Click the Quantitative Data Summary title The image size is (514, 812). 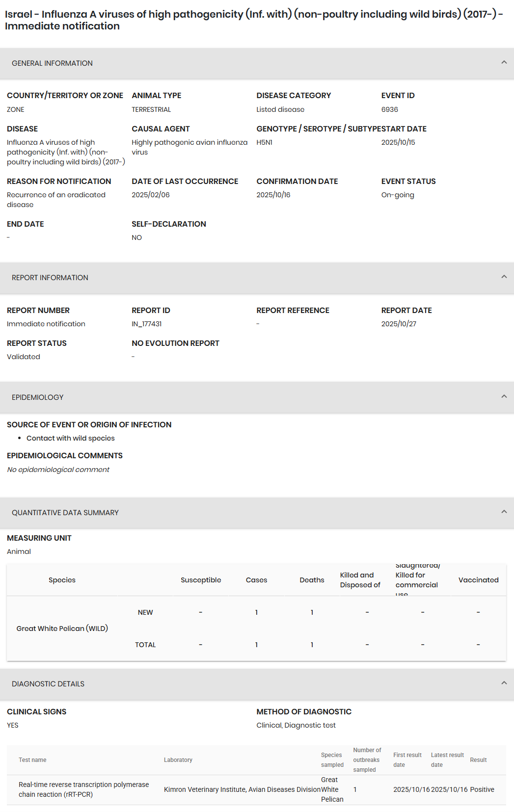[65, 513]
